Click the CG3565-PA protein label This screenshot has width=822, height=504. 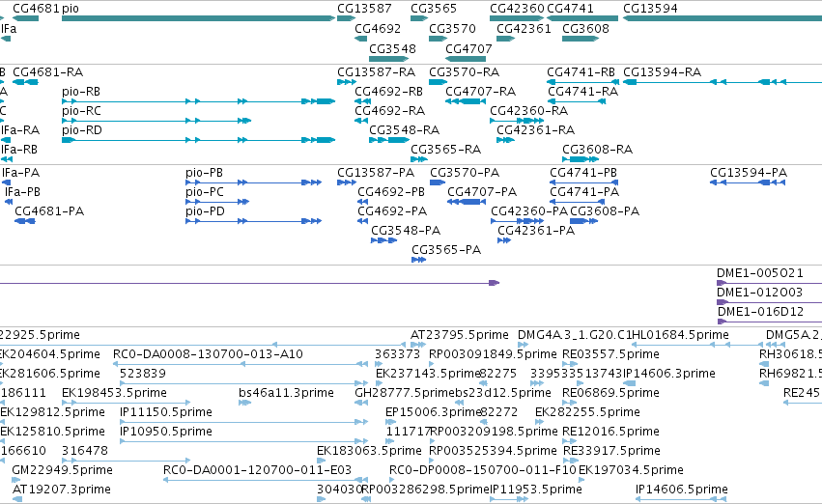pyautogui.click(x=446, y=249)
